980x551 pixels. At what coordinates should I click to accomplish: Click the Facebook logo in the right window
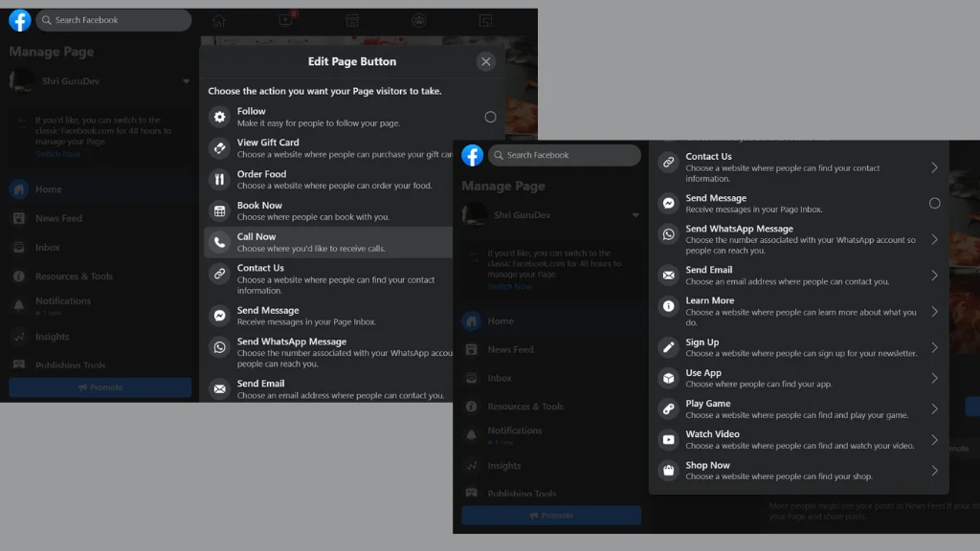(473, 155)
